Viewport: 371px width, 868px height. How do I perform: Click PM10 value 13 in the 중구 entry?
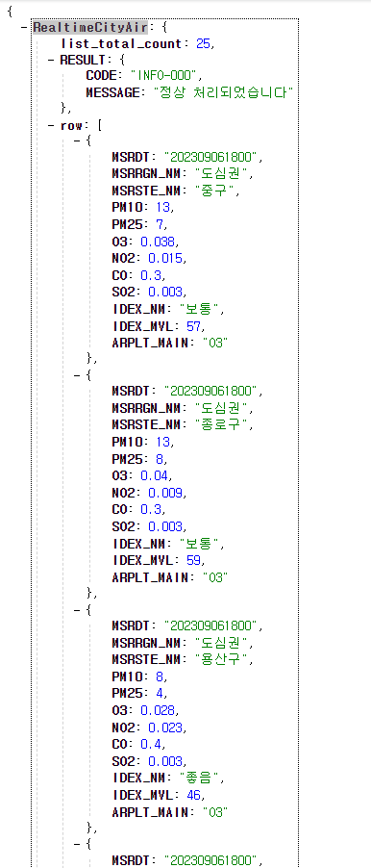(x=164, y=208)
